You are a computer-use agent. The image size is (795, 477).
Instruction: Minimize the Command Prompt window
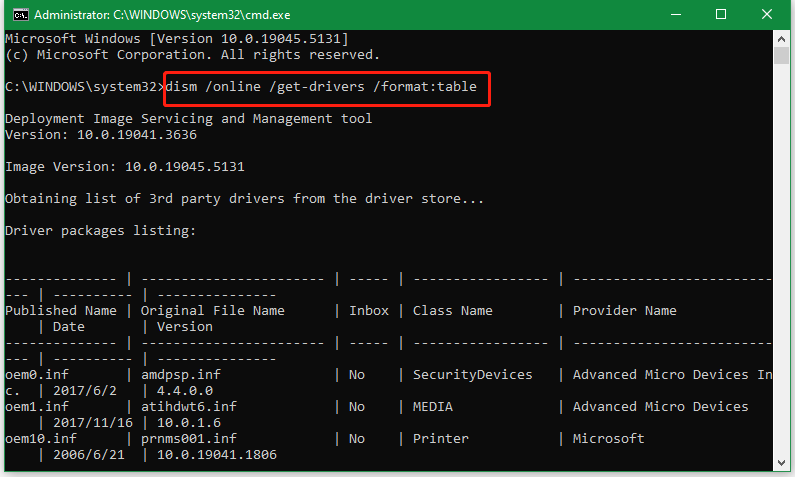click(673, 14)
